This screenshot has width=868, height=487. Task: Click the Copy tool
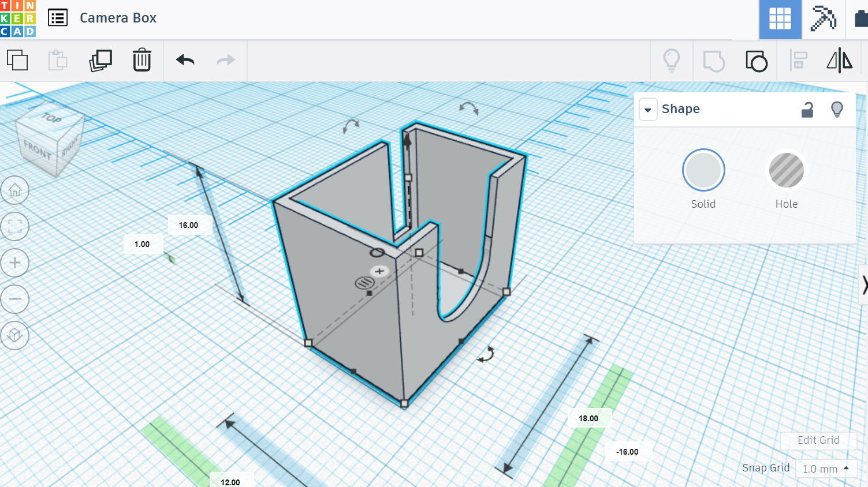(17, 60)
